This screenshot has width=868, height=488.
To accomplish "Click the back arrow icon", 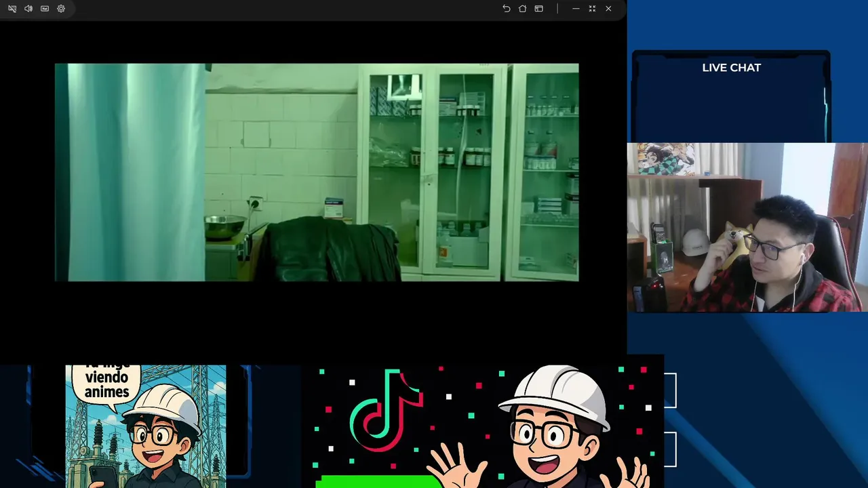I will (506, 9).
